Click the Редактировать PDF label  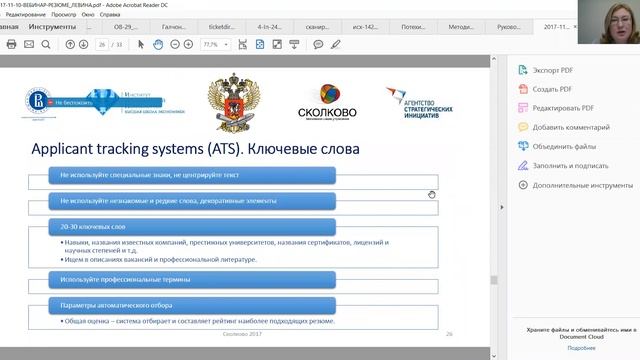563,108
